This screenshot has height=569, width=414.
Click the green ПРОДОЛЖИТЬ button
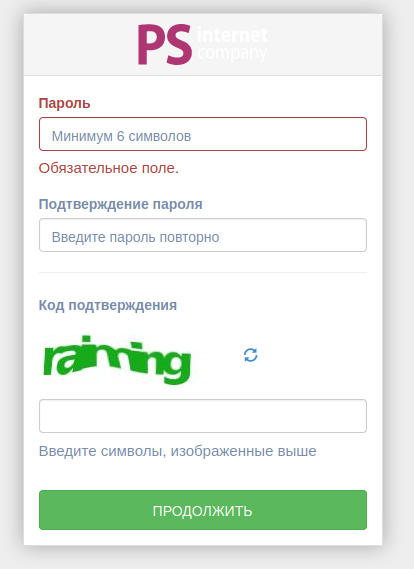(203, 510)
